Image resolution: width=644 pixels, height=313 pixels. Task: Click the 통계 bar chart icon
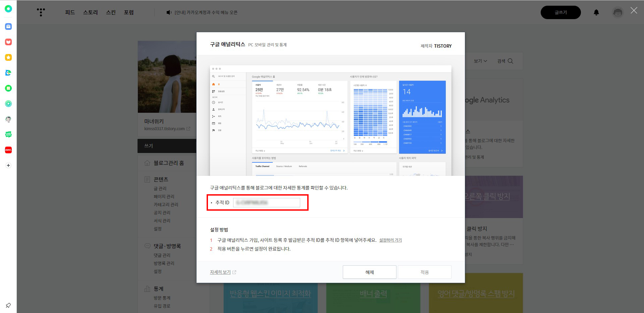[147, 289]
